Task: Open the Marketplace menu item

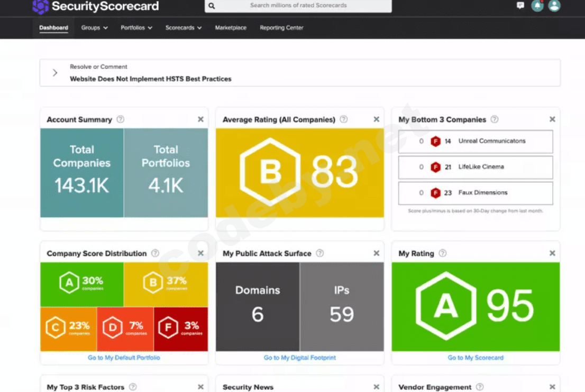Action: pyautogui.click(x=231, y=28)
